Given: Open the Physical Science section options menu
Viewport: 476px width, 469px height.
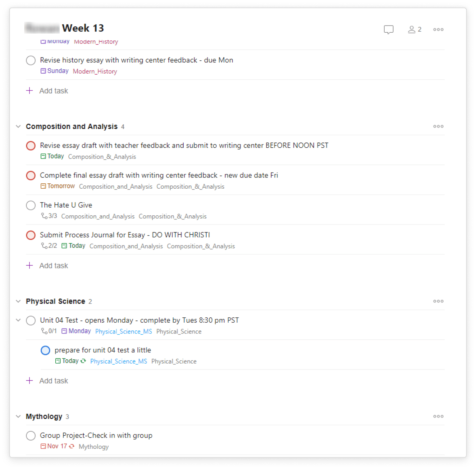Looking at the screenshot, I should [x=438, y=301].
